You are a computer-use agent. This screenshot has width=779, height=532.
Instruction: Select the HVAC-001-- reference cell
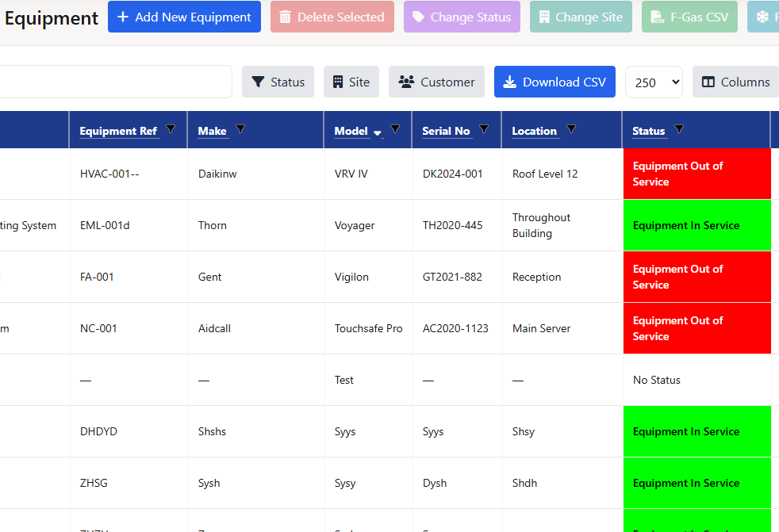coord(129,174)
